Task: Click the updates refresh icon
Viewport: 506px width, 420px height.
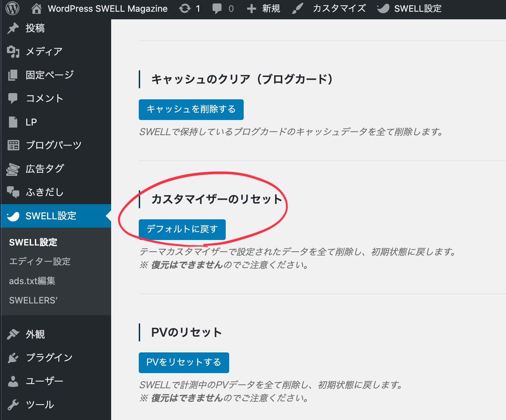Action: [185, 9]
